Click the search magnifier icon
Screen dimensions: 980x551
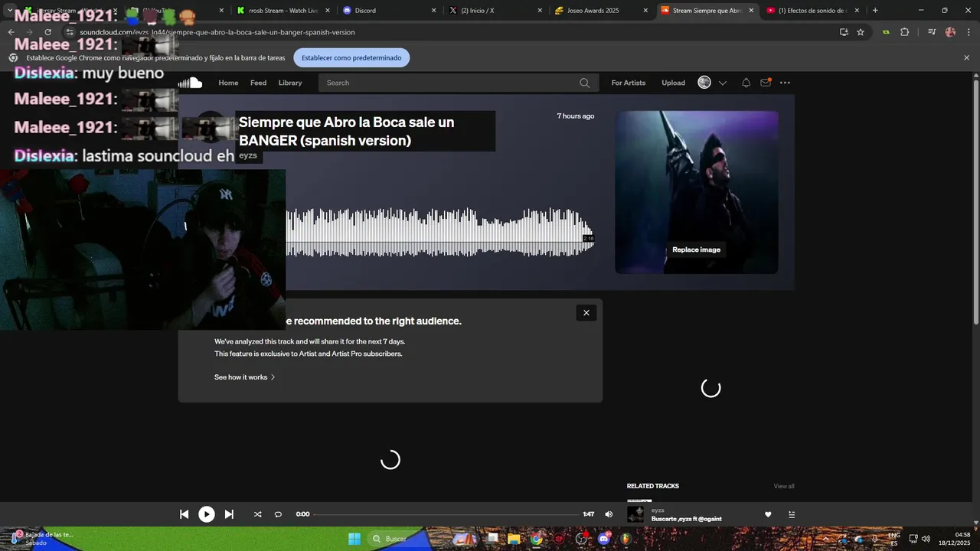tap(585, 83)
